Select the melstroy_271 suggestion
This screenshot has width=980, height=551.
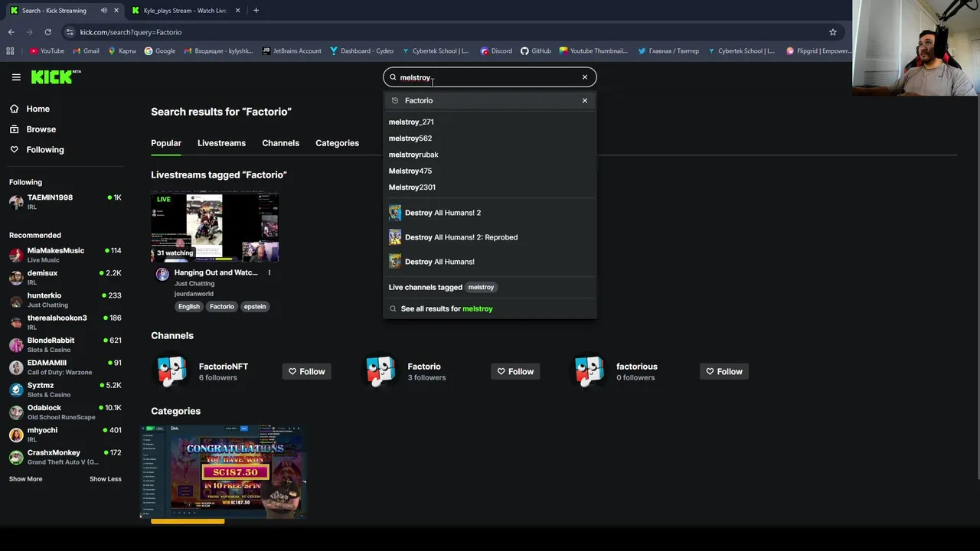click(490, 122)
